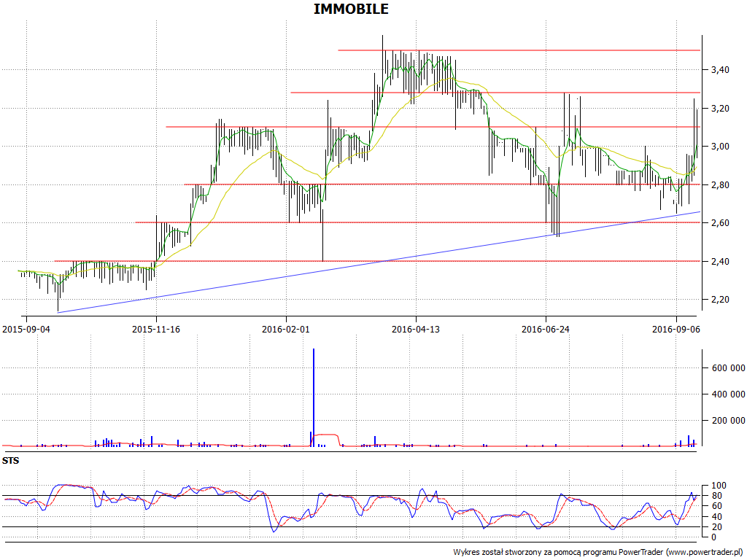The image size is (747, 560).
Task: Click the 60 level on STS axis
Action: click(x=716, y=507)
